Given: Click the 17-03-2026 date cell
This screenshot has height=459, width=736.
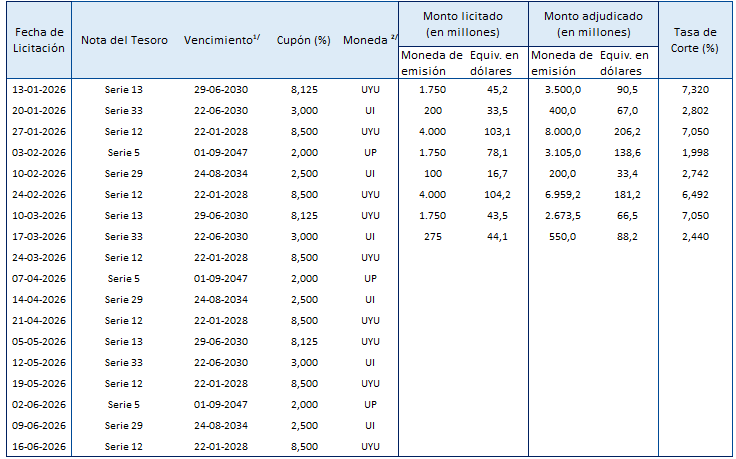Looking at the screenshot, I should click(39, 236).
